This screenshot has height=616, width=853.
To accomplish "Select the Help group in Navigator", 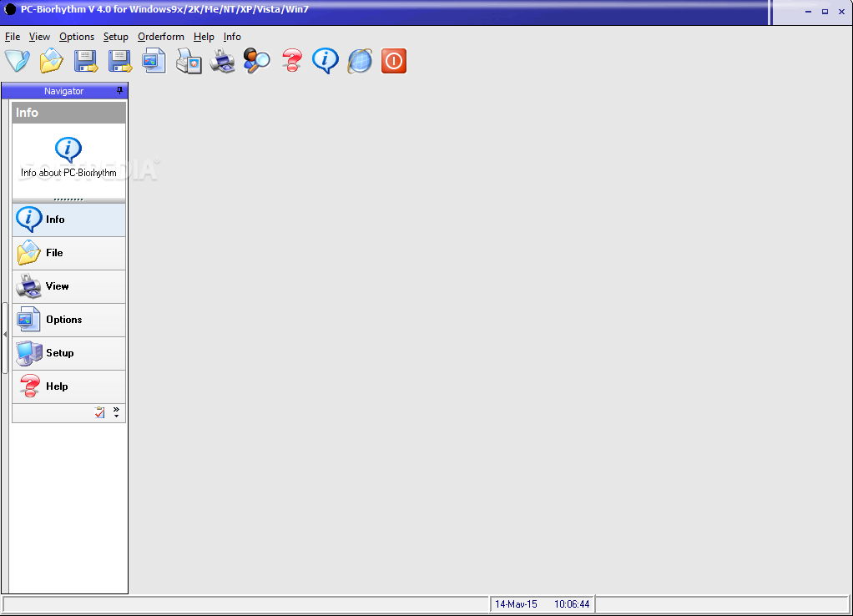I will [x=69, y=386].
